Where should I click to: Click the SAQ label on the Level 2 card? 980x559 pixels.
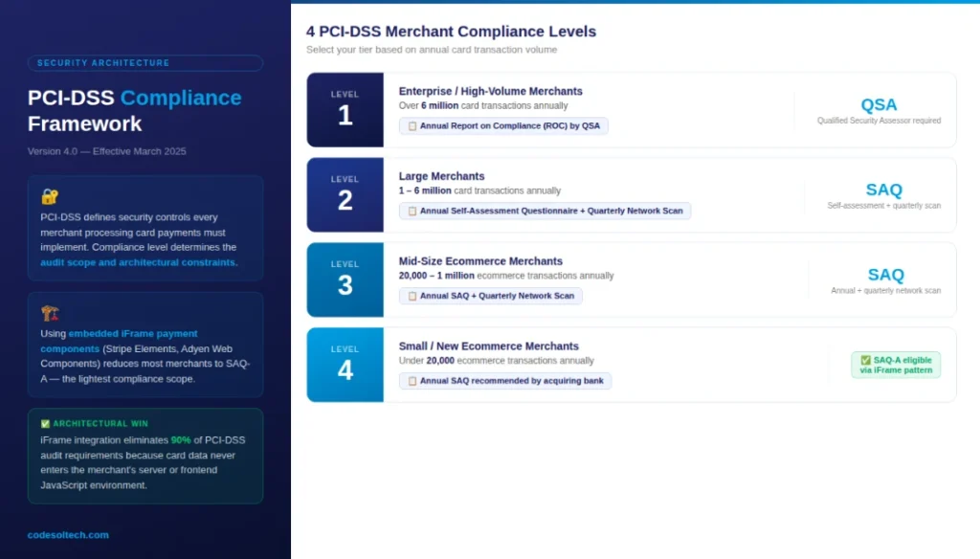coord(883,190)
